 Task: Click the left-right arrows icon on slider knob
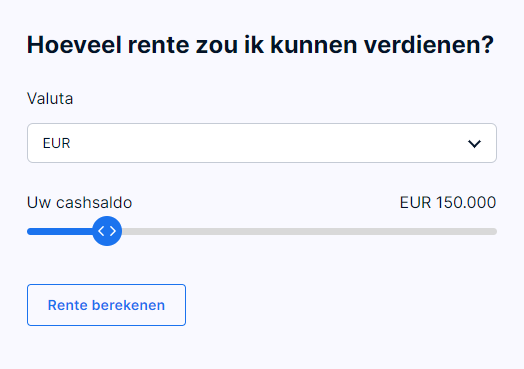point(107,231)
